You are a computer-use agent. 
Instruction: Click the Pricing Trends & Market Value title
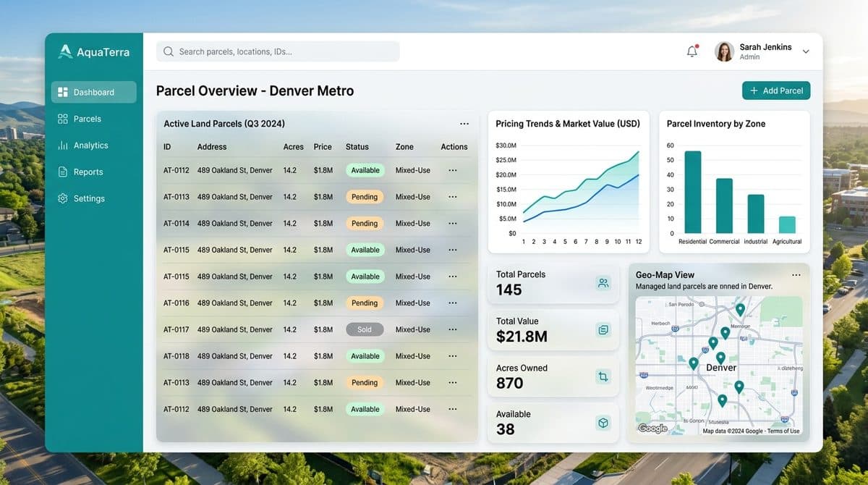(568, 124)
